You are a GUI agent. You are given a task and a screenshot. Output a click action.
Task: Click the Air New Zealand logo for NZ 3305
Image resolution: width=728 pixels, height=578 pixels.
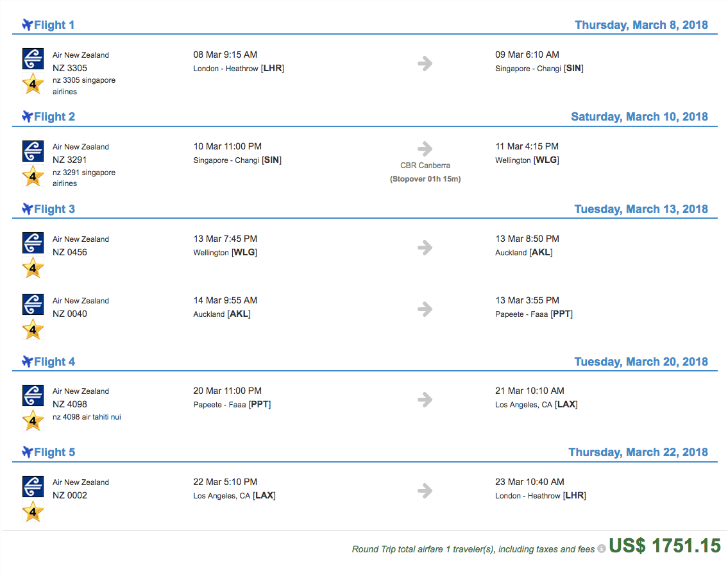pyautogui.click(x=33, y=59)
